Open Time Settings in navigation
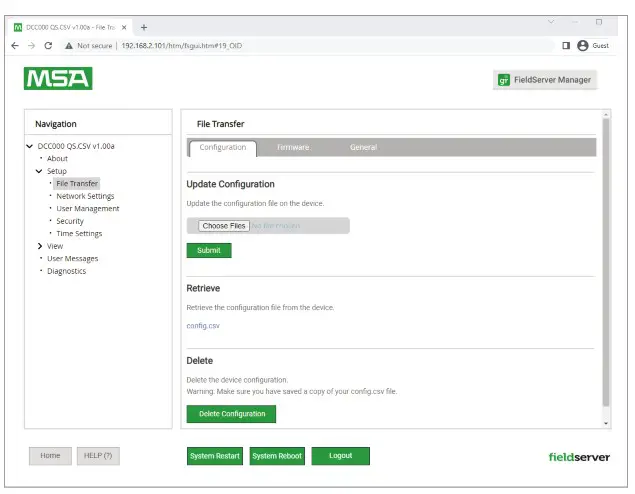 (x=79, y=234)
